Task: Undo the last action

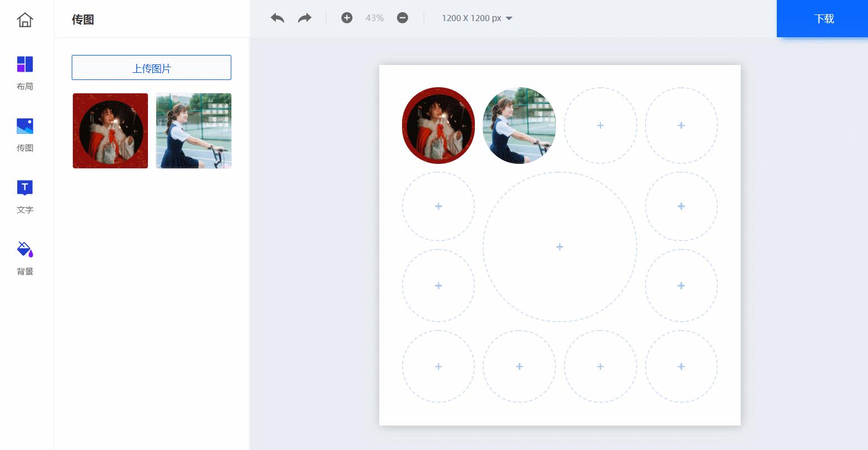Action: [277, 18]
